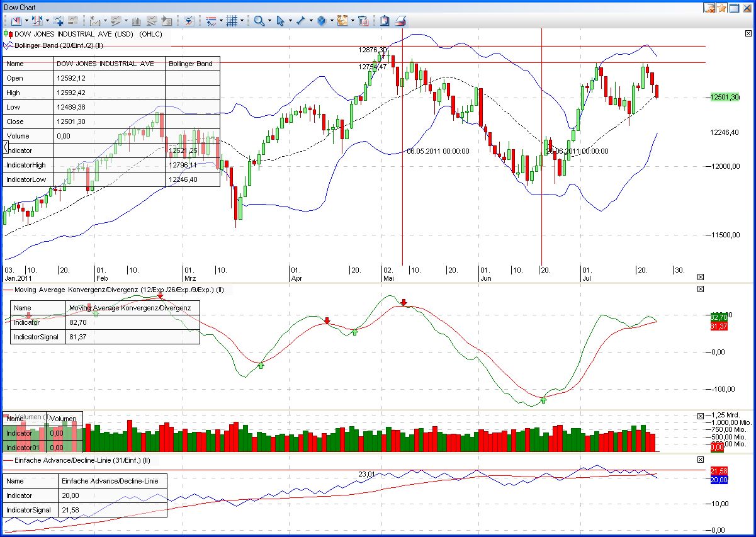756x537 pixels.
Task: Click the histogram chart style icon
Action: pyautogui.click(x=137, y=20)
